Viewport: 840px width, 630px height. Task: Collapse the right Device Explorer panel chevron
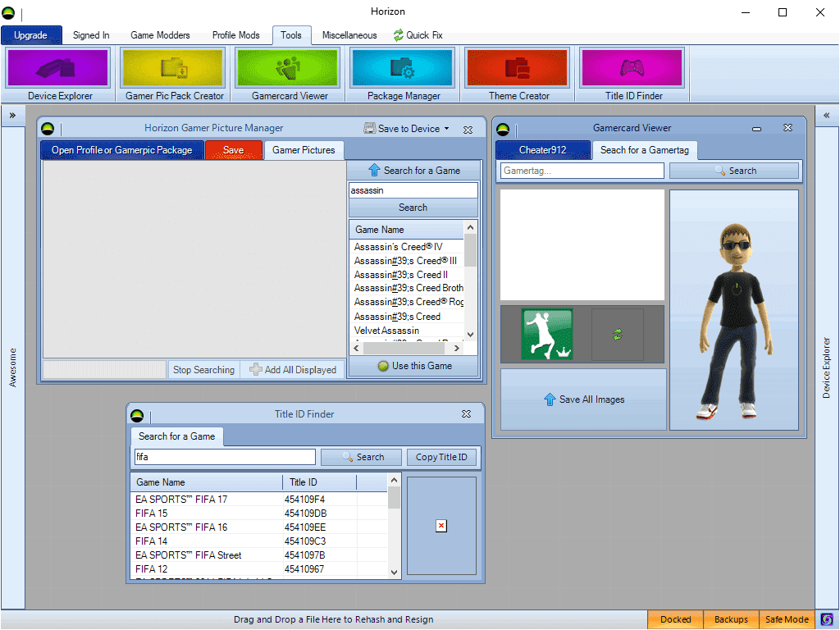point(827,115)
